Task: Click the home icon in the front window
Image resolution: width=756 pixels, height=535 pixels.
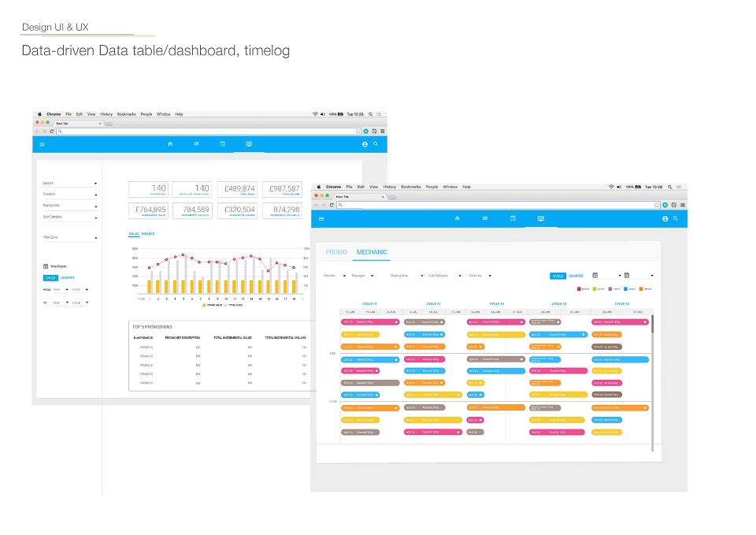Action: 457,218
